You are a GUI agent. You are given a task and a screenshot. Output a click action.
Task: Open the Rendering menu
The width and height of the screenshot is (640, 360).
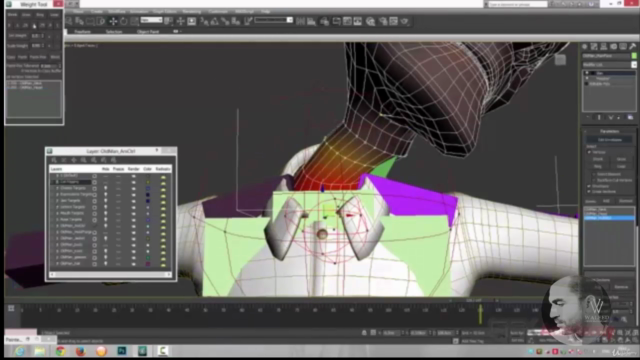[x=191, y=11]
